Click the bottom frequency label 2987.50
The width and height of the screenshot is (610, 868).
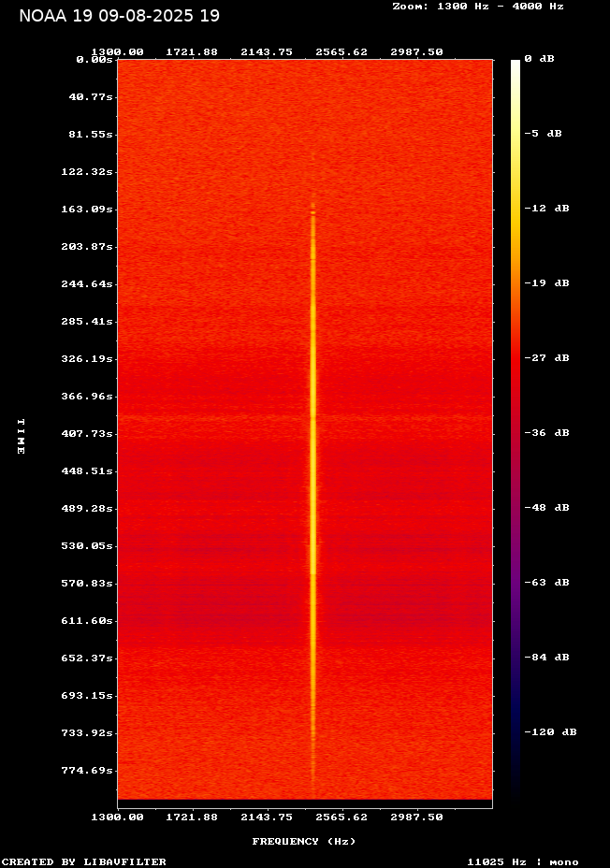click(417, 817)
